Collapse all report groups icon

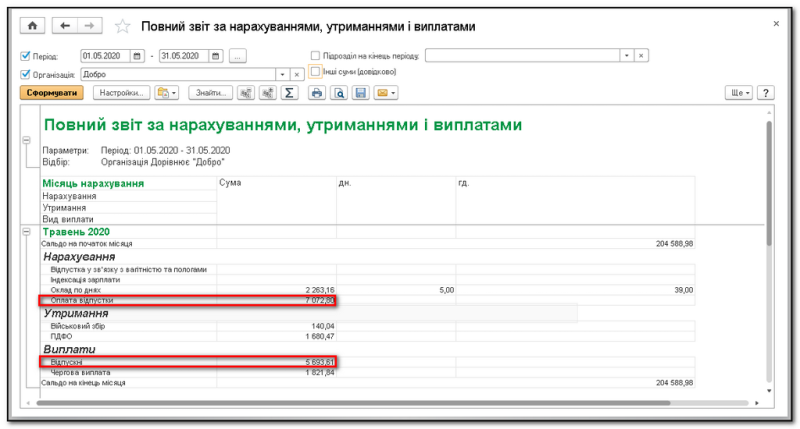tap(246, 93)
